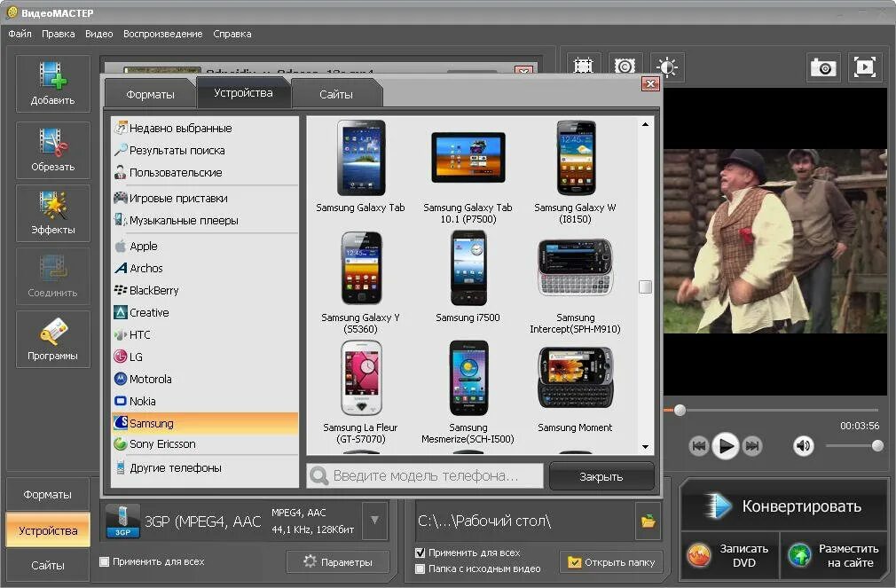
Task: Pick Samsung Galaxy Y (S5360) device
Action: (360, 283)
